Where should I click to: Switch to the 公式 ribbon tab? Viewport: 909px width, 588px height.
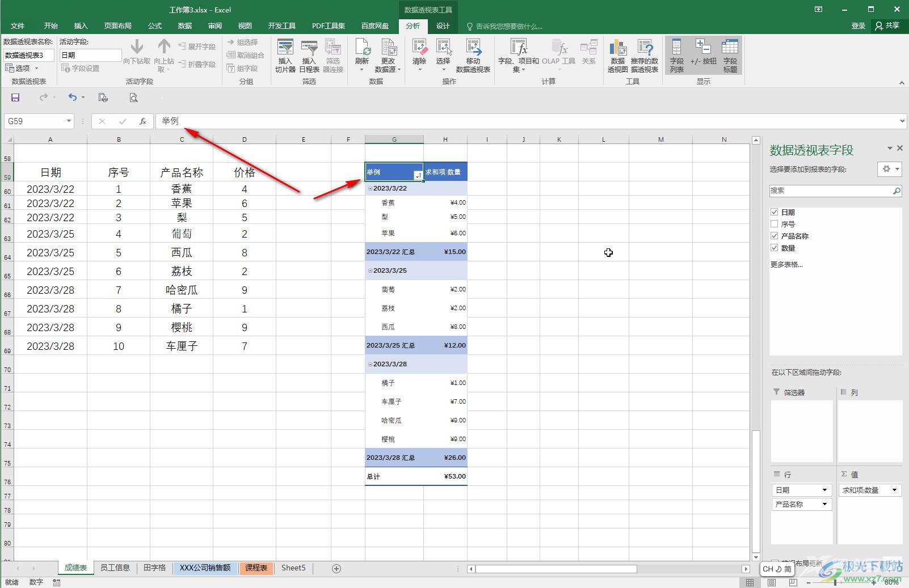pyautogui.click(x=155, y=26)
